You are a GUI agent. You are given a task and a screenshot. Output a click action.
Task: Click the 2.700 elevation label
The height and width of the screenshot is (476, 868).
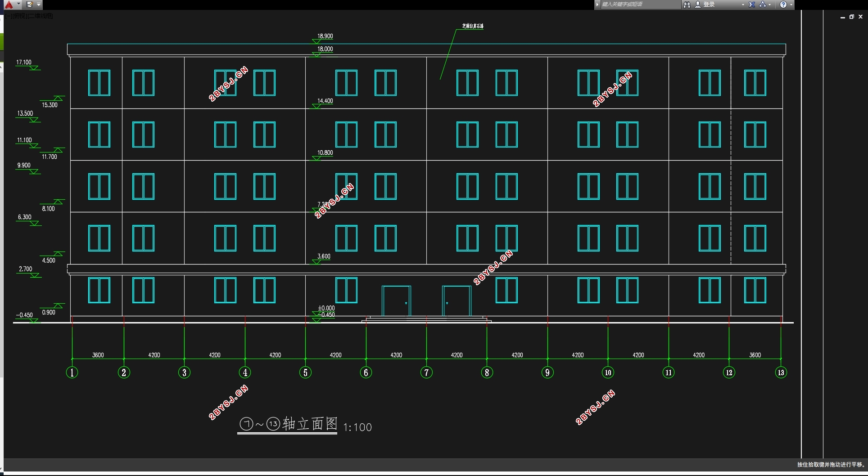[25, 269]
